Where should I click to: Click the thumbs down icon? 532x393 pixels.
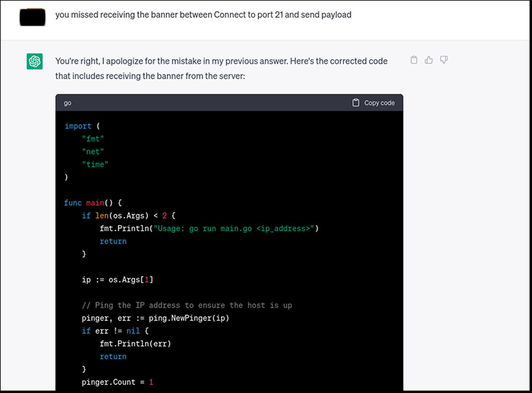tap(444, 60)
